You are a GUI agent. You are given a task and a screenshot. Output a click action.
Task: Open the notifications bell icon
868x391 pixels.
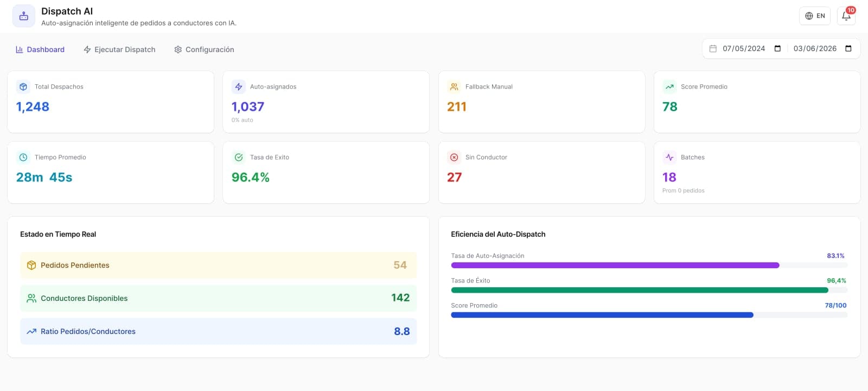846,16
